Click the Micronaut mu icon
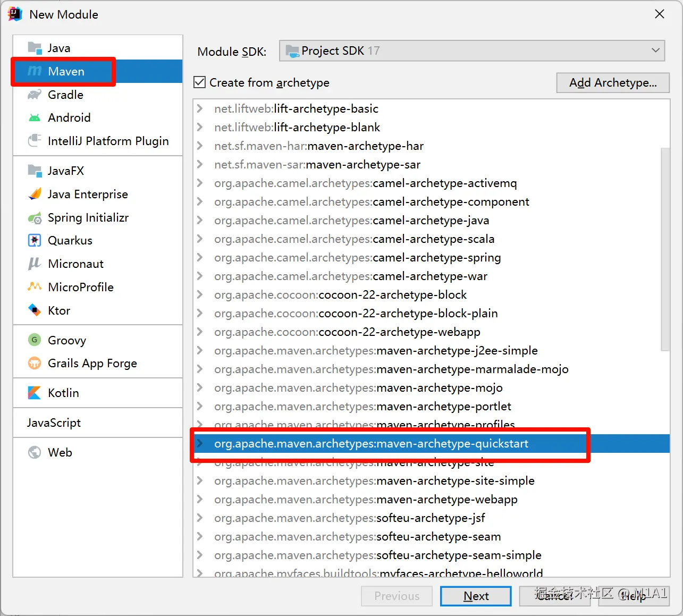 point(35,264)
